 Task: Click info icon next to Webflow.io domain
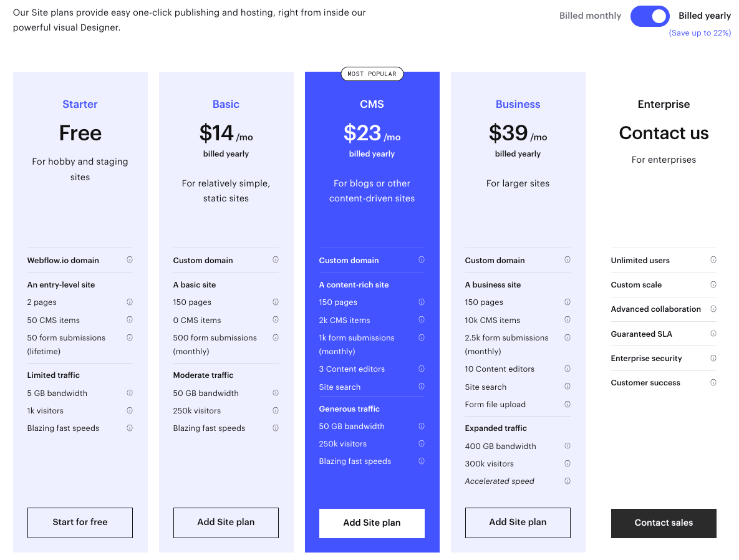pos(130,259)
